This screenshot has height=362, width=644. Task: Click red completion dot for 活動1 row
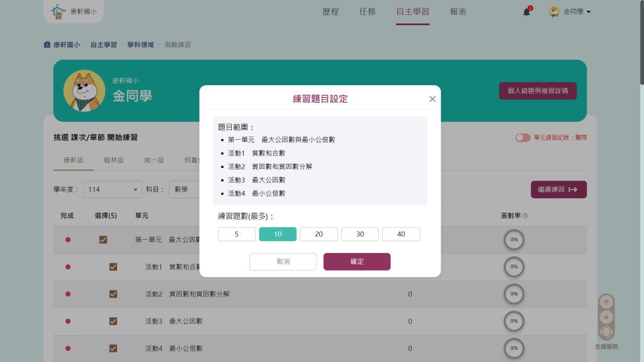point(68,267)
